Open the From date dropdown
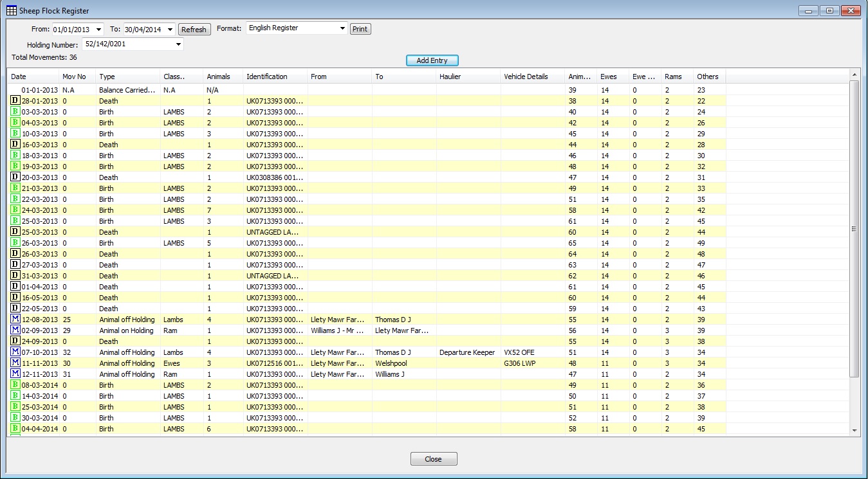The width and height of the screenshot is (868, 479). tap(98, 30)
